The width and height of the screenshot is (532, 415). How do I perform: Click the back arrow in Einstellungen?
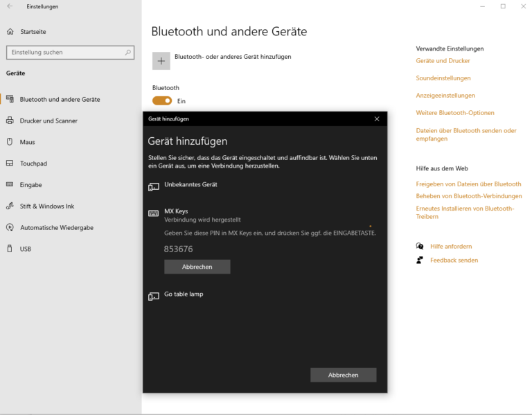(10, 6)
